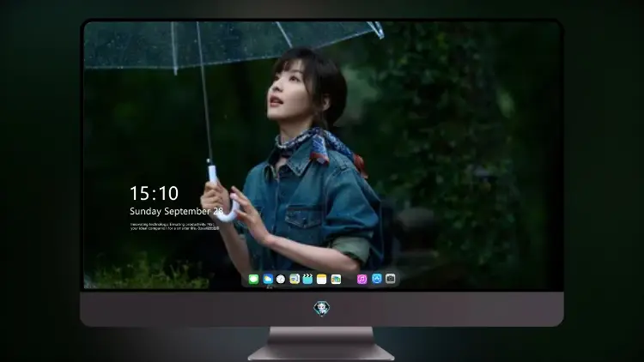Viewport: 644px width, 362px height.
Task: Open the photo gallery app in the dock
Action: (336, 280)
